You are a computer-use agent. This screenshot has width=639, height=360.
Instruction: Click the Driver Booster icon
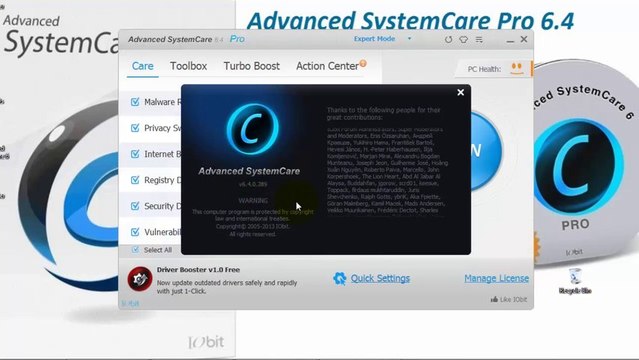pos(140,279)
